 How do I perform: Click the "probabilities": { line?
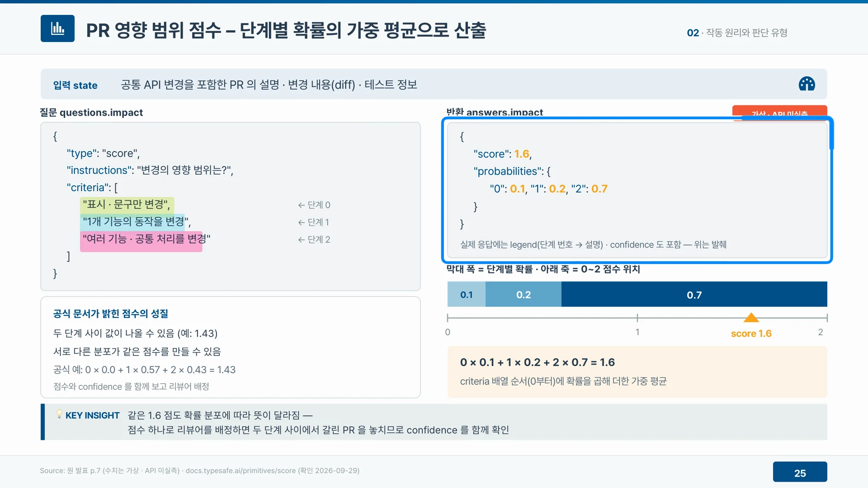512,171
